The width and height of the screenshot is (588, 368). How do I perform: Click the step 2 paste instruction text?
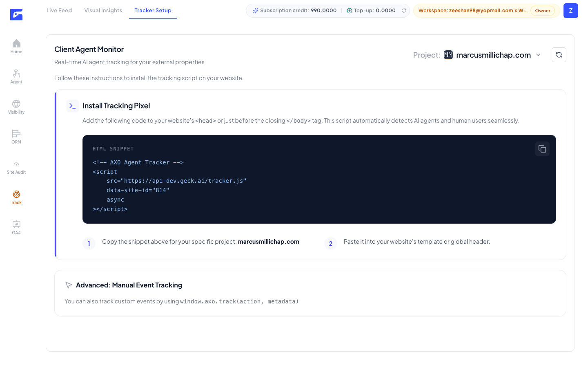click(x=417, y=242)
